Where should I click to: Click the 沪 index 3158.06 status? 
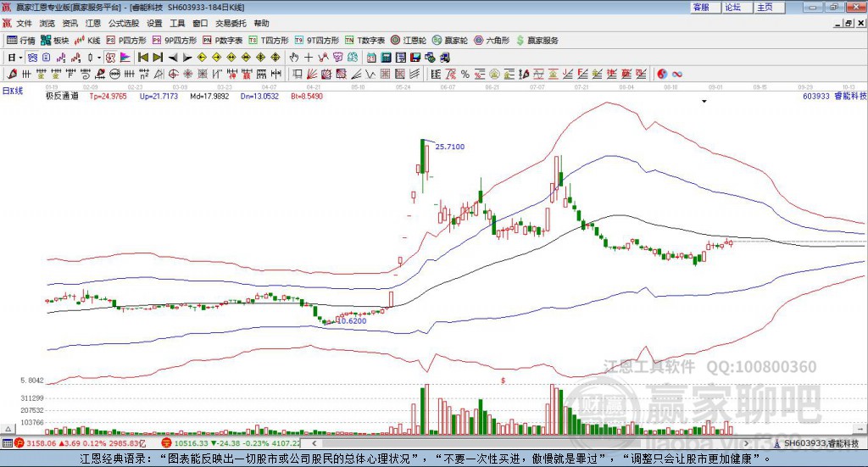tap(81, 443)
